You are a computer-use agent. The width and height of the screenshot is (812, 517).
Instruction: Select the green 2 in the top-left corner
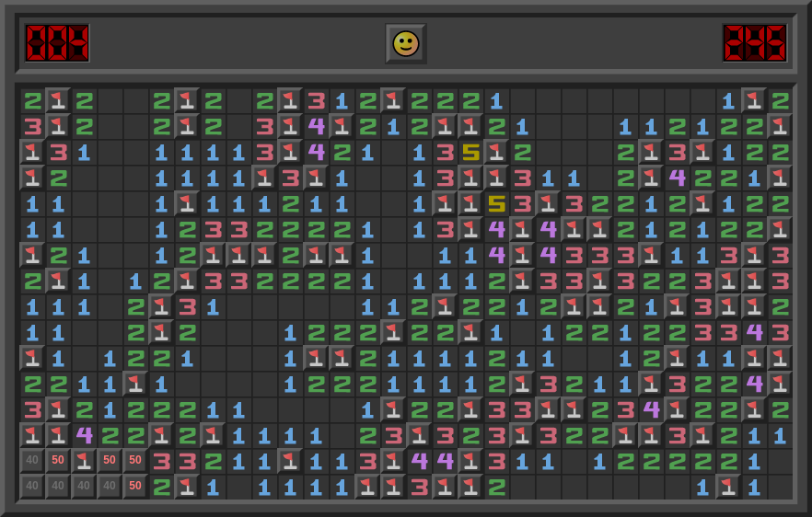[33, 100]
